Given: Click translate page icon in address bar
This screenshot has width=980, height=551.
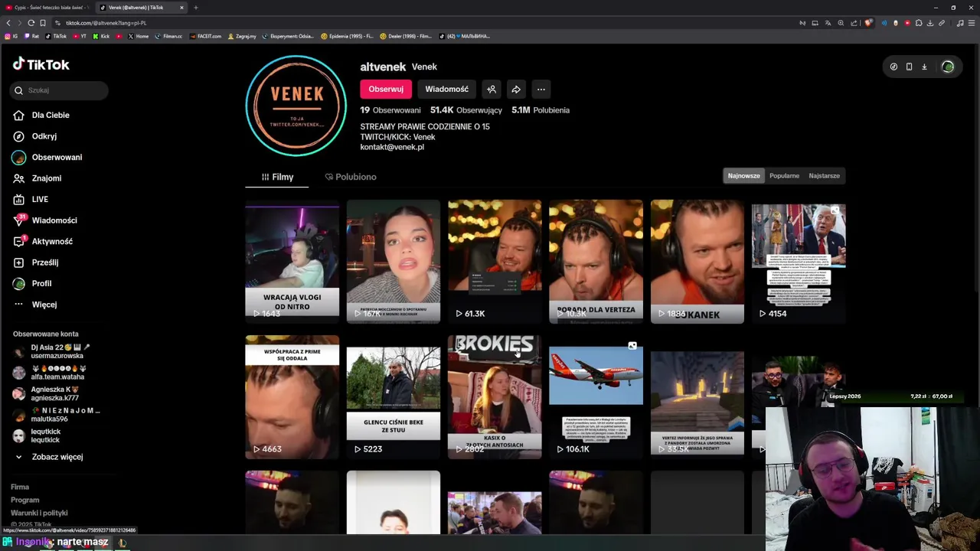Looking at the screenshot, I should (828, 23).
